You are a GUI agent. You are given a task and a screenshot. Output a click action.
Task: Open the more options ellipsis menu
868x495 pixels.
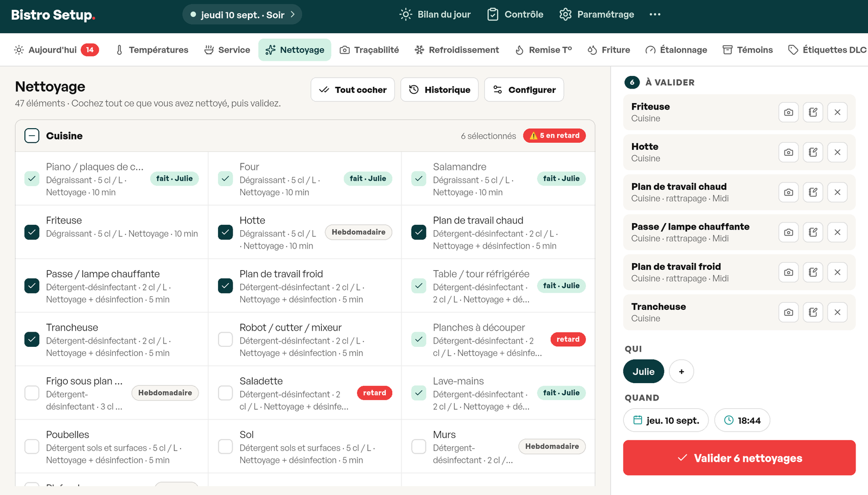coord(655,15)
